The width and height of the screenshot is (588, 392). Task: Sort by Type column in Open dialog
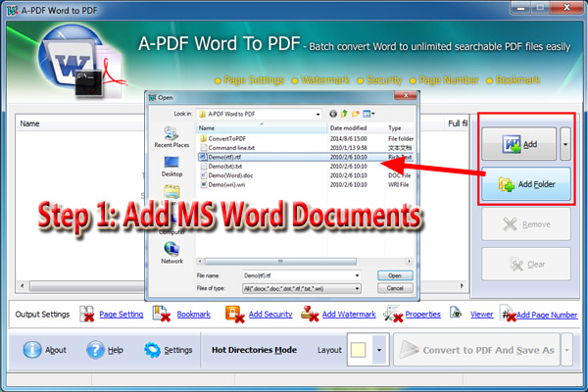click(400, 128)
